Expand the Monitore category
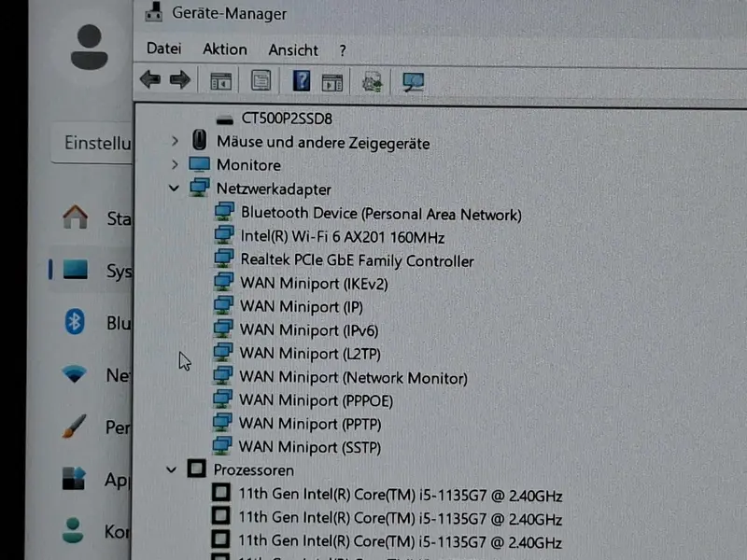 (x=175, y=164)
